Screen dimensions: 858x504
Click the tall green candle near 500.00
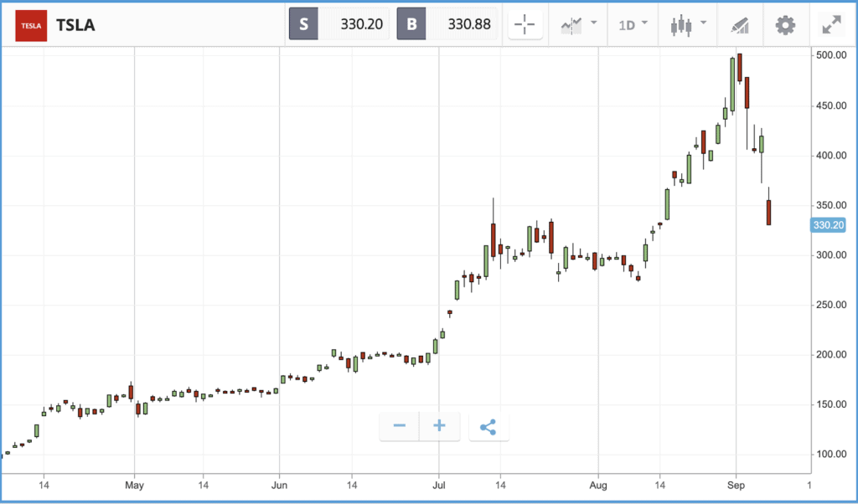pyautogui.click(x=732, y=85)
